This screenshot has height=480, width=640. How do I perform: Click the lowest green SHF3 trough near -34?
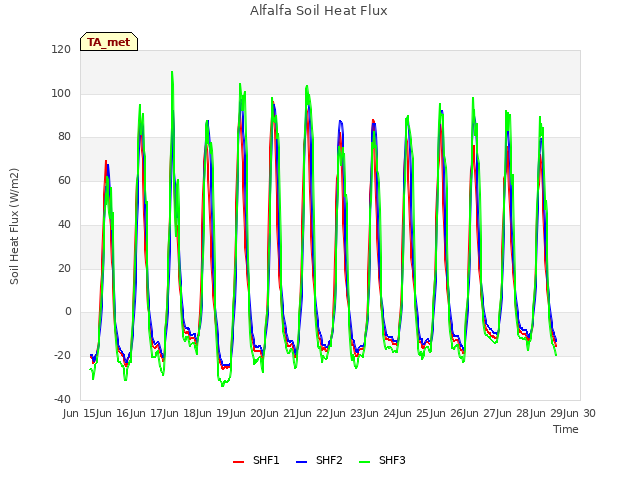[x=222, y=385]
